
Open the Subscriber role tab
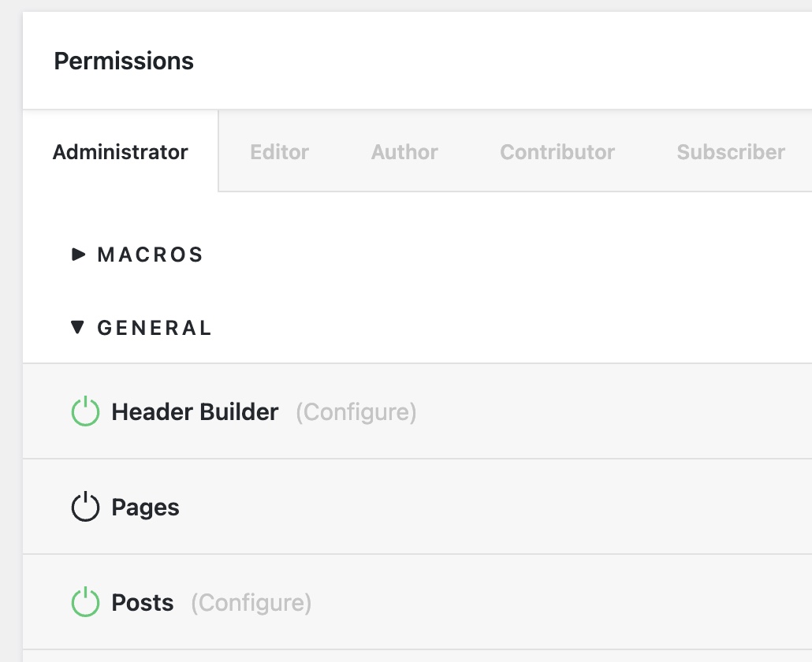[x=731, y=152]
